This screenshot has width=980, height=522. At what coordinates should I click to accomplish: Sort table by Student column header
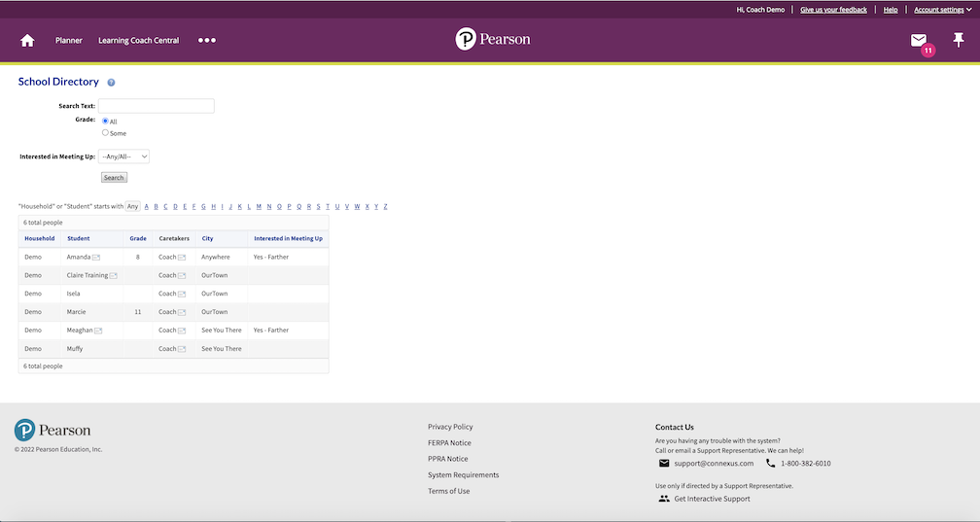(x=79, y=238)
